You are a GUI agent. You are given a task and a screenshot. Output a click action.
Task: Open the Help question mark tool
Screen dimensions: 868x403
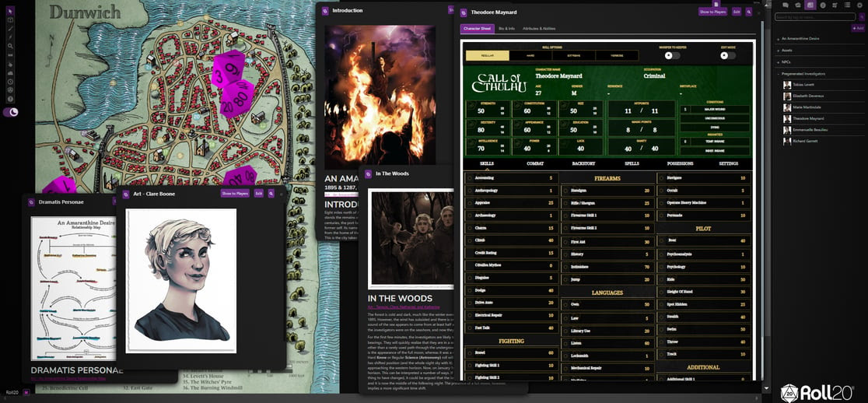coord(10,99)
